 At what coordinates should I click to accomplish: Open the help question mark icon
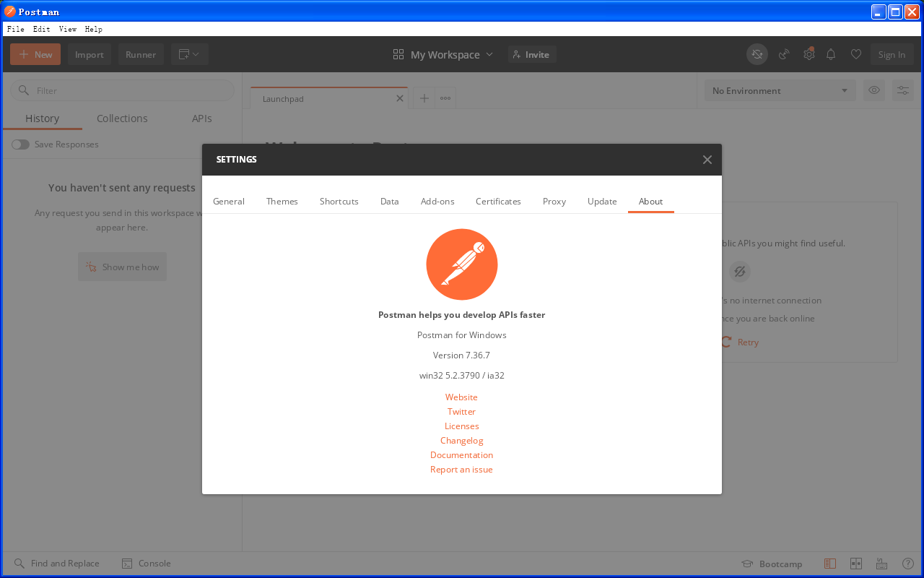908,564
